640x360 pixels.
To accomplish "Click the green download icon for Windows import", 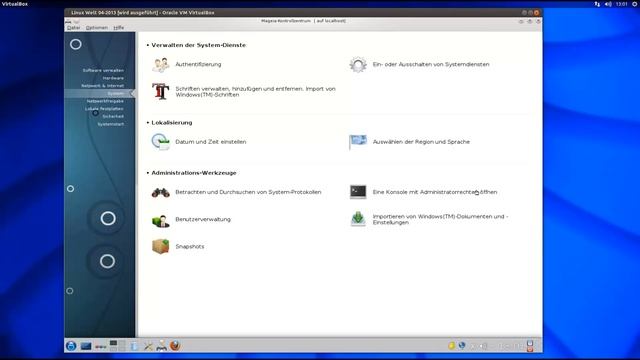I will click(x=358, y=219).
